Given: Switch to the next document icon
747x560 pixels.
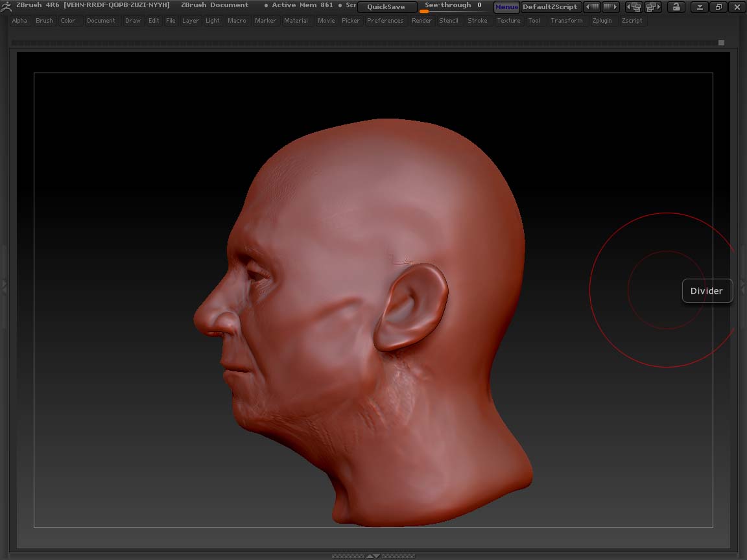Looking at the screenshot, I should tap(652, 6).
